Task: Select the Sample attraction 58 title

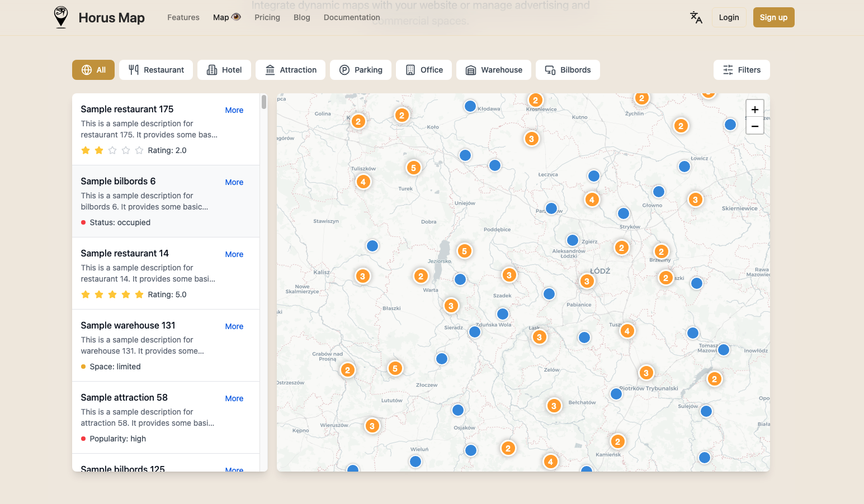Action: pos(124,397)
